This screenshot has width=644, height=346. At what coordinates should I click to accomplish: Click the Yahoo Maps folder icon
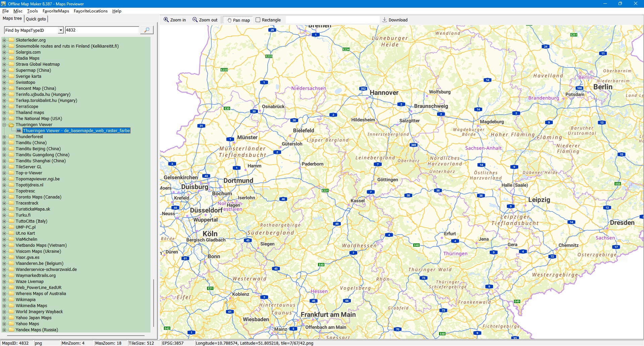(11, 324)
